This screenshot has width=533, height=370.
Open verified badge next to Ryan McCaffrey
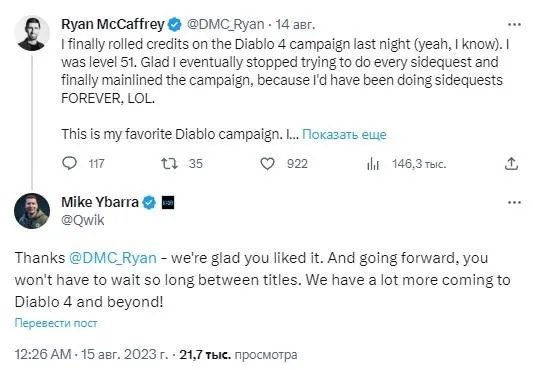pos(175,24)
